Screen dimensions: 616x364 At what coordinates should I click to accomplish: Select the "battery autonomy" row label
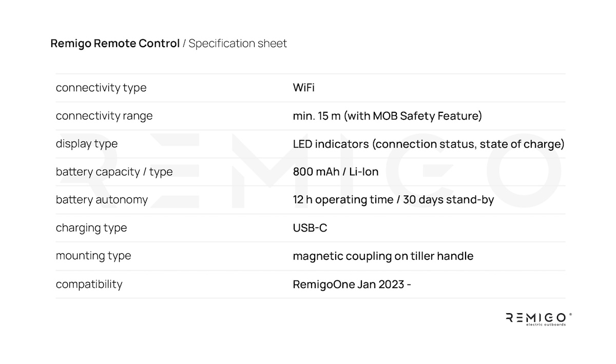click(102, 200)
